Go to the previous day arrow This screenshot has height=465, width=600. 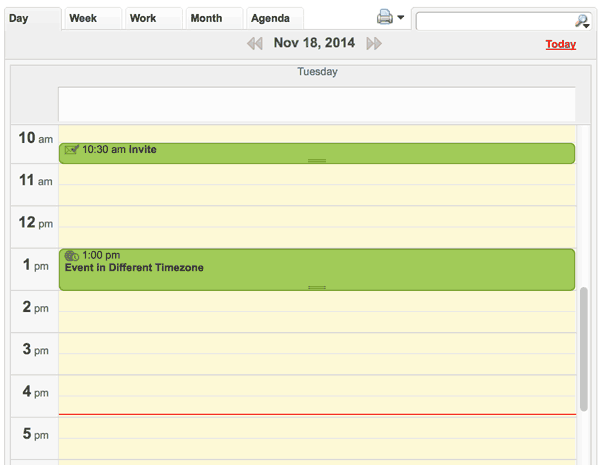(x=255, y=43)
